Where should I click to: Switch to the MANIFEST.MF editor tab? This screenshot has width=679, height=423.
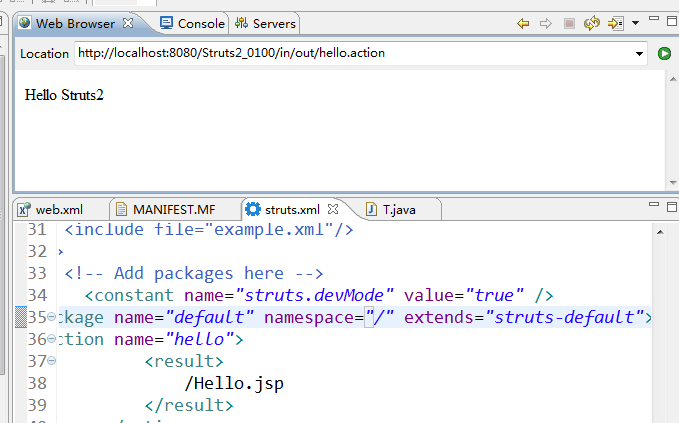pos(174,210)
